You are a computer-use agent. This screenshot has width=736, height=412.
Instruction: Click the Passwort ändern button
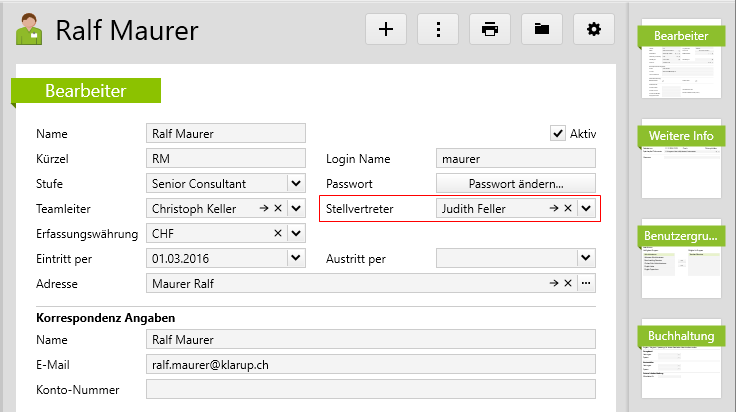(x=516, y=184)
